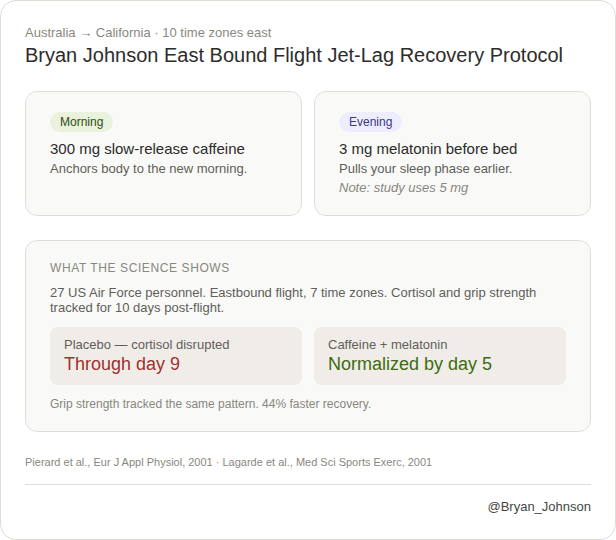This screenshot has width=616, height=540.
Task: Click the 'Note: study uses 5 mg' line
Action: coord(403,188)
